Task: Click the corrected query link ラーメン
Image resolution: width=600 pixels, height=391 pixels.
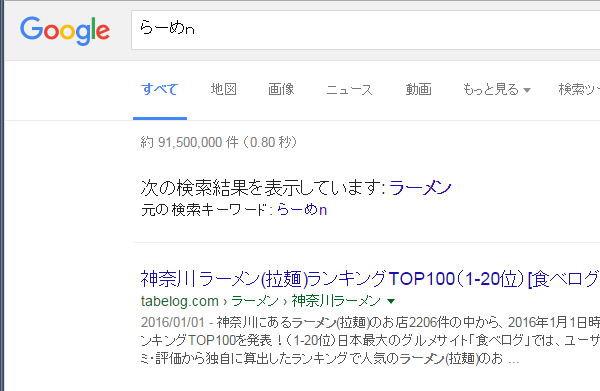Action: (420, 188)
